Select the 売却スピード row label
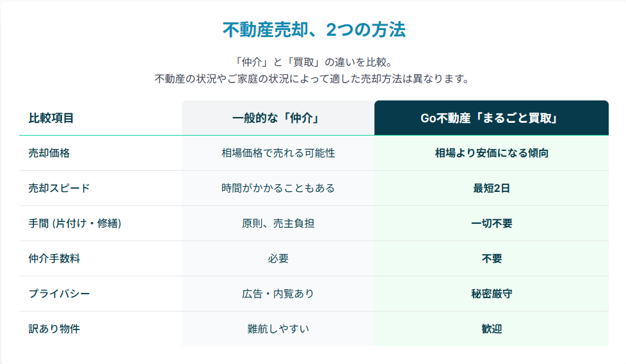Screen dimensions: 626x364 pyautogui.click(x=59, y=189)
